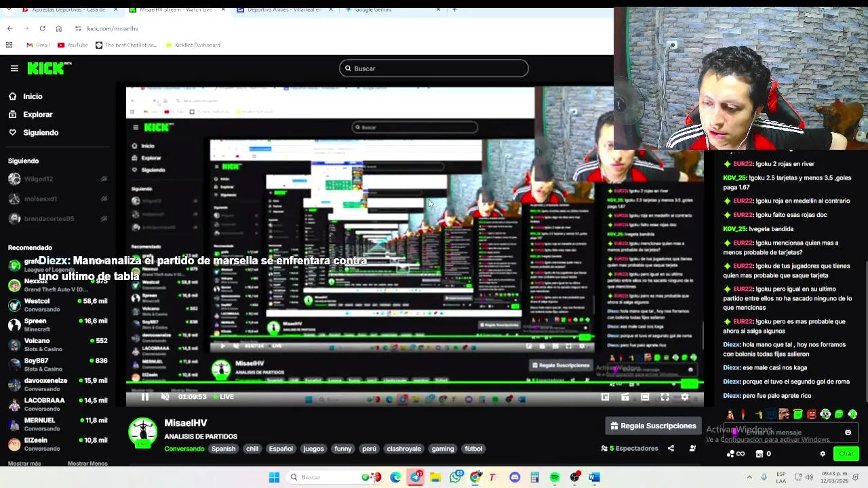Viewport: 868px width, 488px height.
Task: Open recommended channel LACOBRAAA
Action: click(x=58, y=404)
